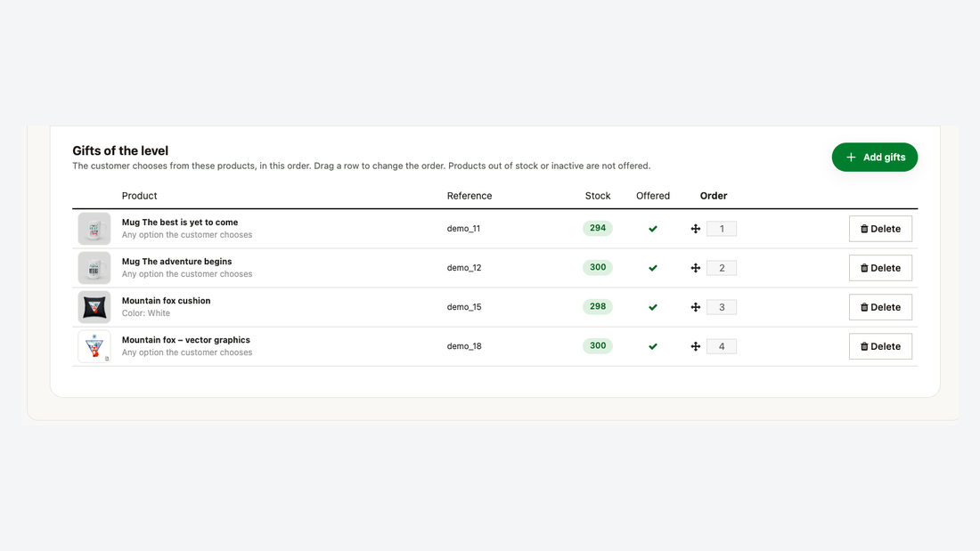
Task: Focus order field showing 4
Action: tap(722, 346)
